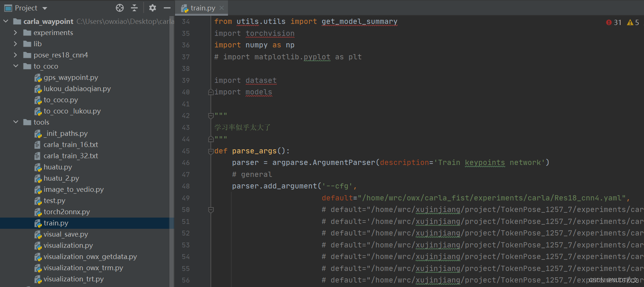Select to_coco.py file icon
The width and height of the screenshot is (644, 287).
pyautogui.click(x=38, y=100)
